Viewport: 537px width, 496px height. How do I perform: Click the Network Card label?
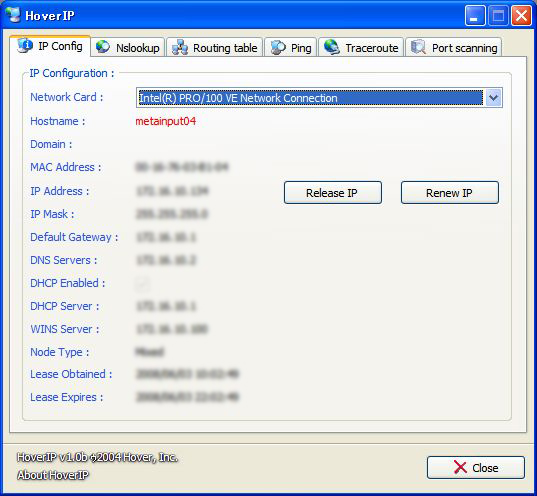66,97
